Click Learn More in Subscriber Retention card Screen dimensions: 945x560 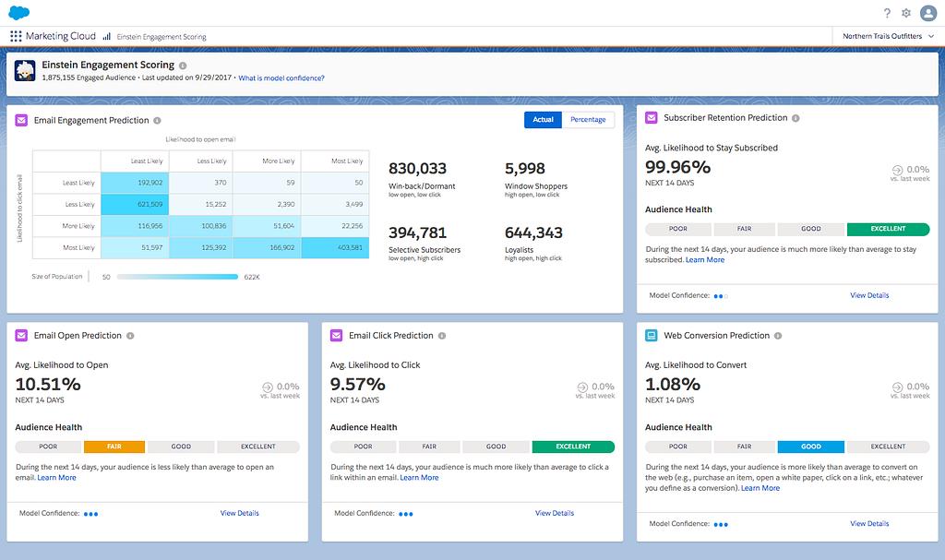pyautogui.click(x=705, y=260)
